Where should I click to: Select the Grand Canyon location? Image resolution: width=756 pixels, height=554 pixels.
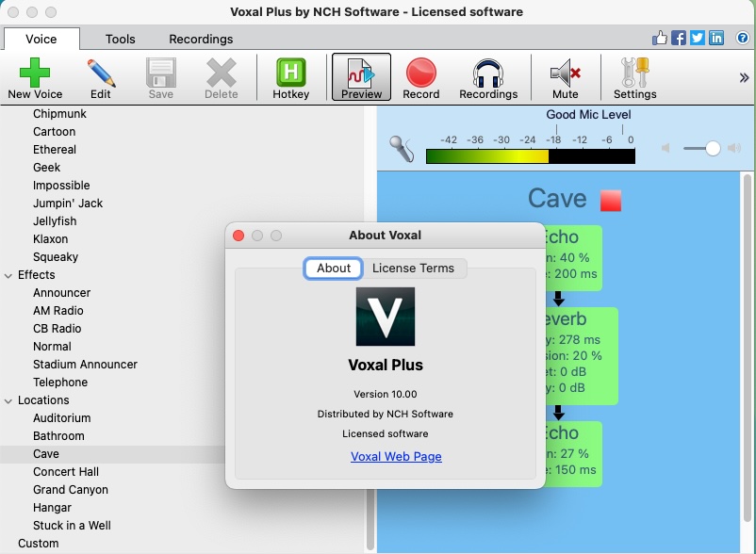pos(71,489)
